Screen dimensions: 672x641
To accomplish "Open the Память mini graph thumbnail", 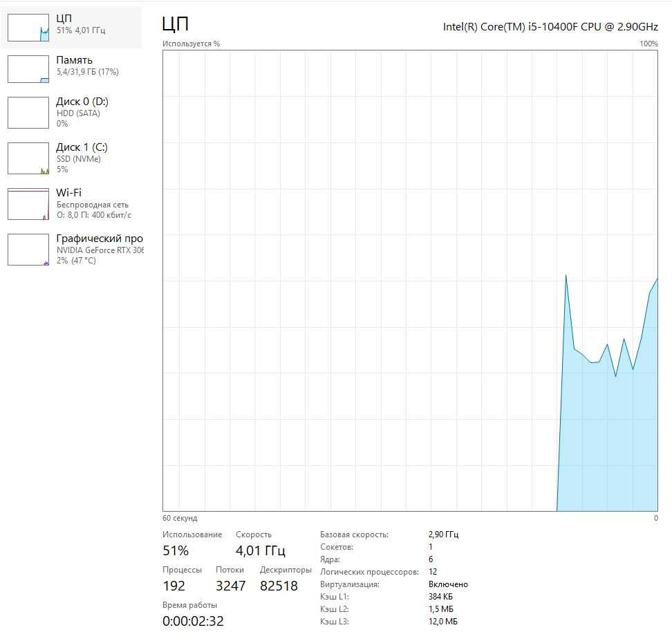I will coord(28,69).
